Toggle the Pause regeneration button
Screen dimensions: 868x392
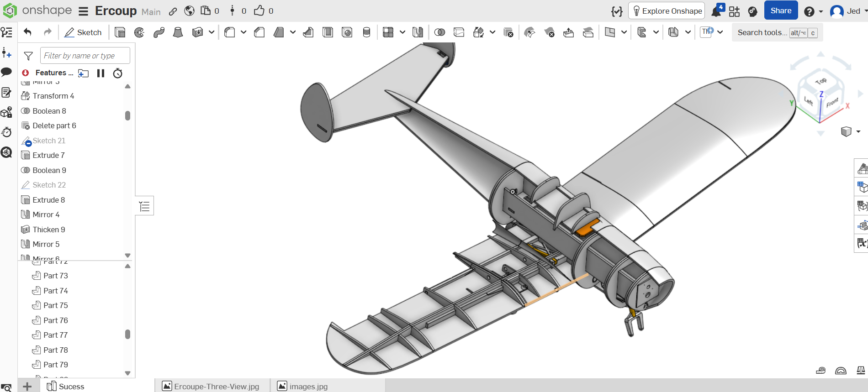101,73
